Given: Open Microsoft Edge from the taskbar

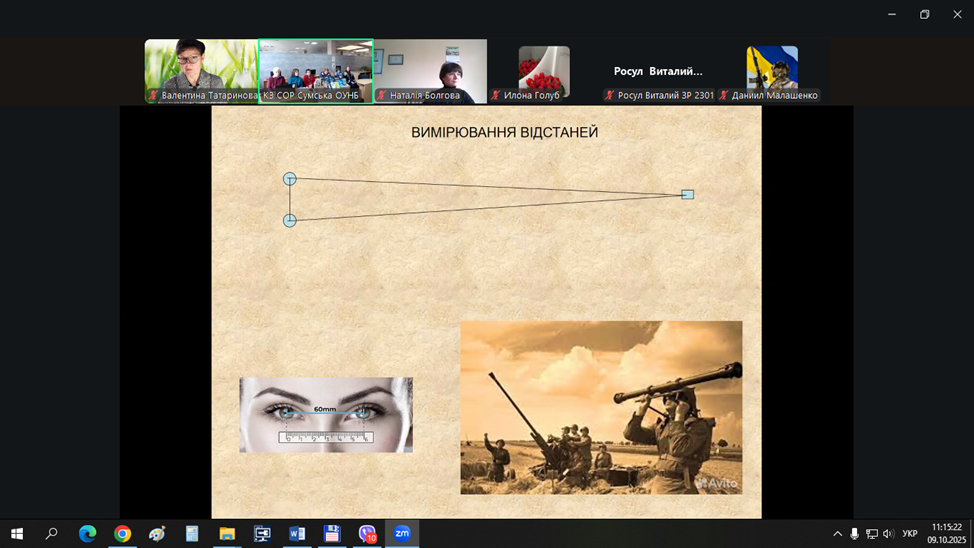Looking at the screenshot, I should [87, 534].
